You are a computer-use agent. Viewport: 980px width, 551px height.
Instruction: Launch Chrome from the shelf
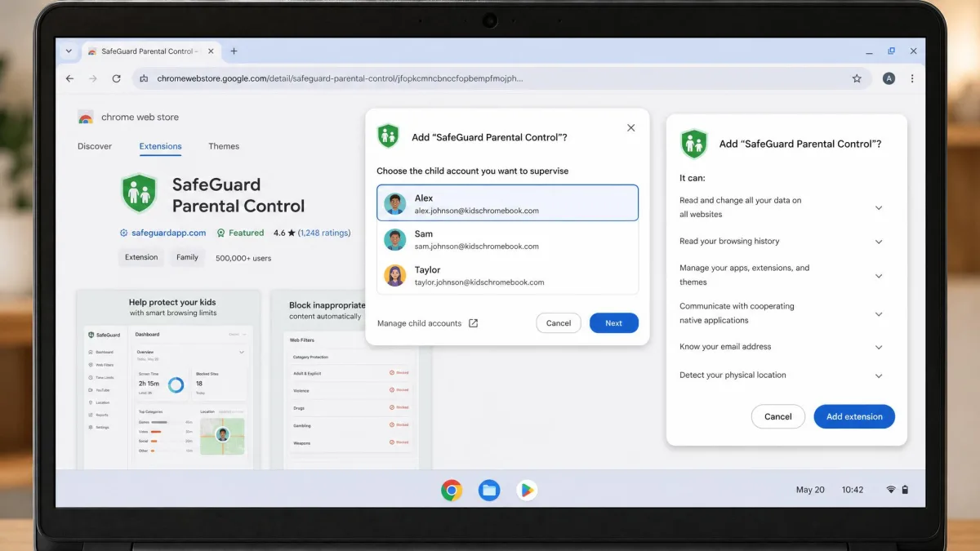[452, 490]
